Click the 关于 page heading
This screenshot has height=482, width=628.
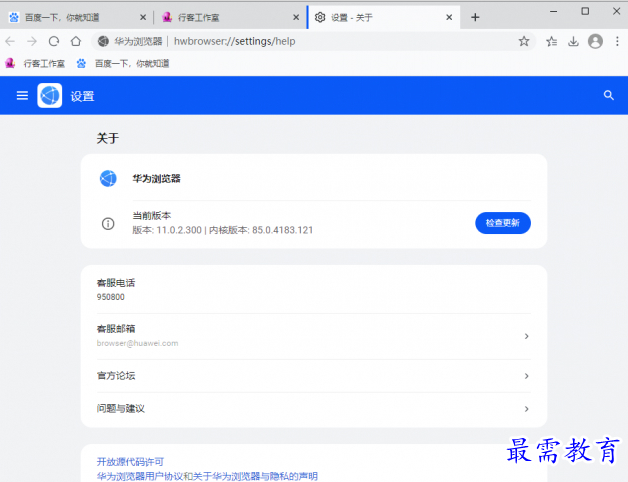pyautogui.click(x=108, y=138)
